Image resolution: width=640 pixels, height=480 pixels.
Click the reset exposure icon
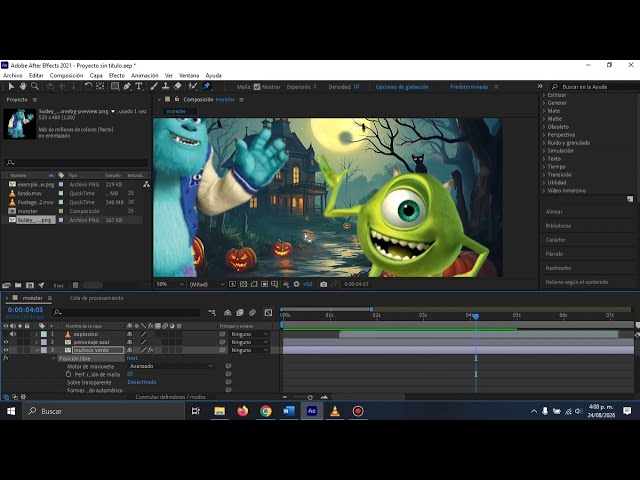[x=296, y=284]
